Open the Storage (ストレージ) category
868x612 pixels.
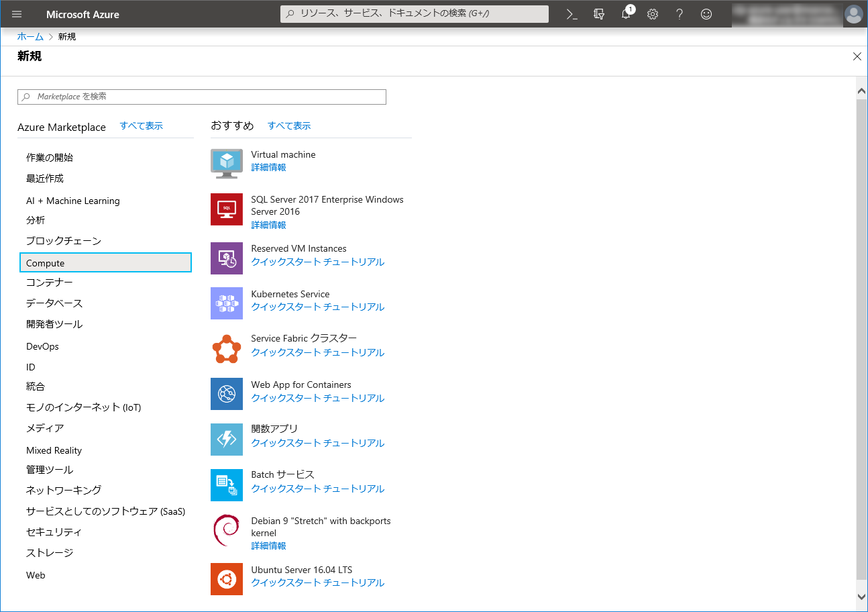tap(50, 553)
